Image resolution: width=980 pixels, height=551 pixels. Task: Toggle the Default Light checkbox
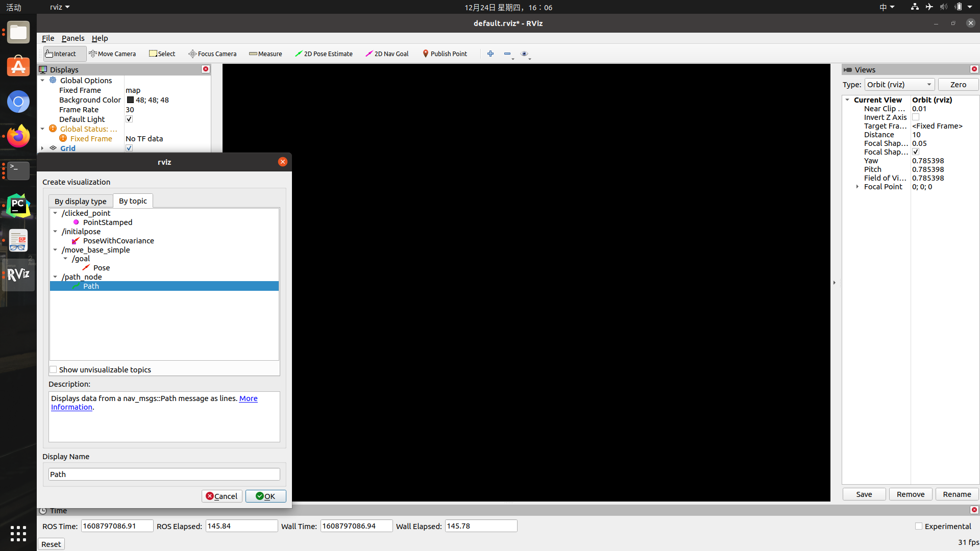pos(129,119)
